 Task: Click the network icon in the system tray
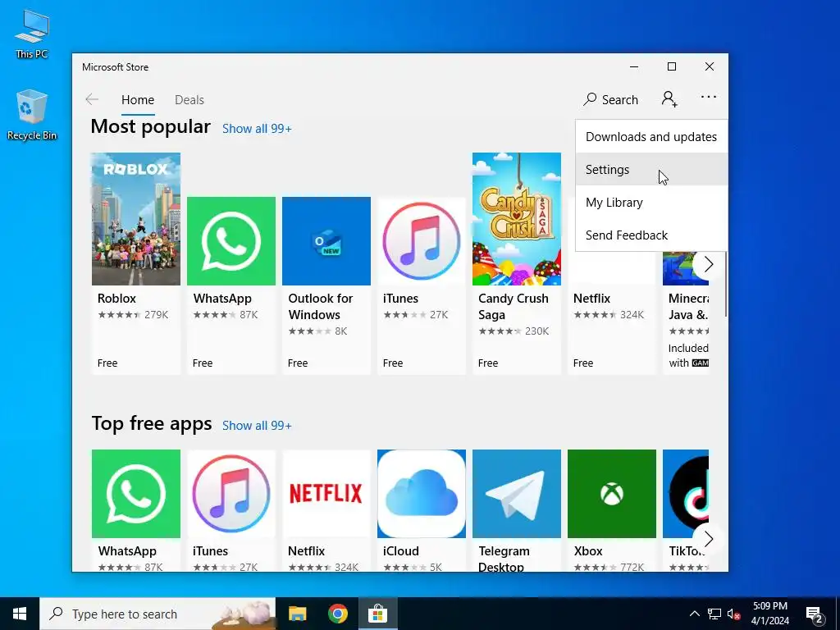[714, 614]
